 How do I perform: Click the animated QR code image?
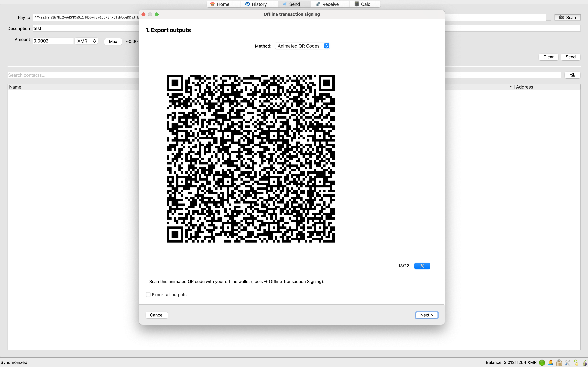(250, 159)
